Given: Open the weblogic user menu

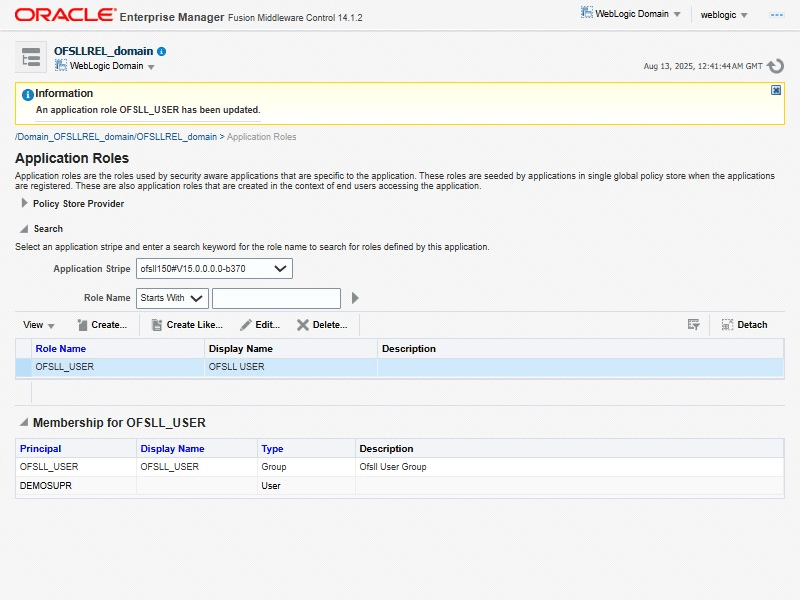Looking at the screenshot, I should [x=724, y=15].
